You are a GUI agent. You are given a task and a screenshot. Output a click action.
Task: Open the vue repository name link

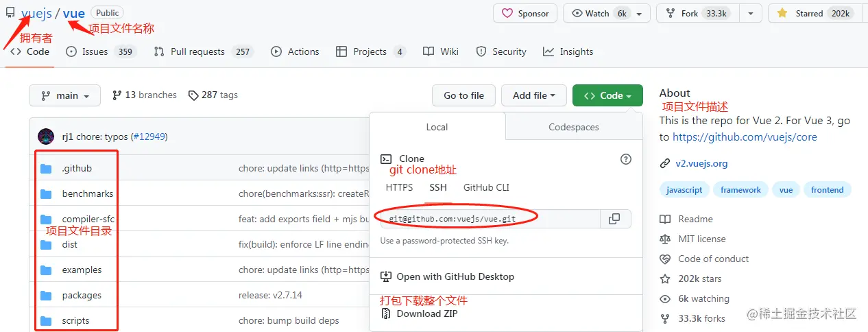coord(74,13)
